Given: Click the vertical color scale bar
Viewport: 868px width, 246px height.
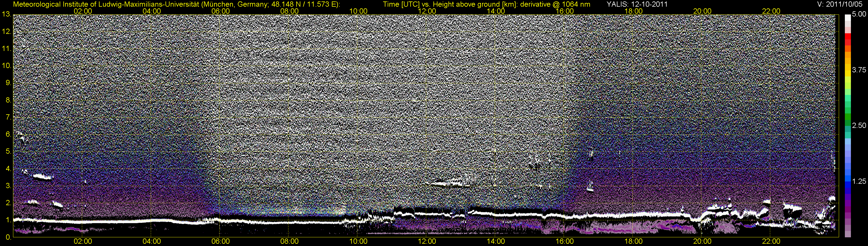Looking at the screenshot, I should pyautogui.click(x=847, y=126).
